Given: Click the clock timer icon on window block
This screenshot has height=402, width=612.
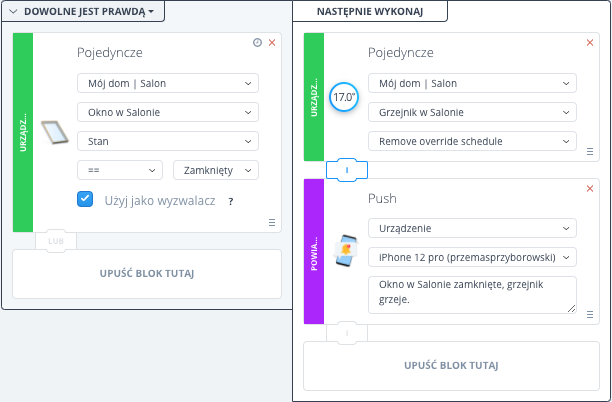Looking at the screenshot, I should [x=257, y=43].
